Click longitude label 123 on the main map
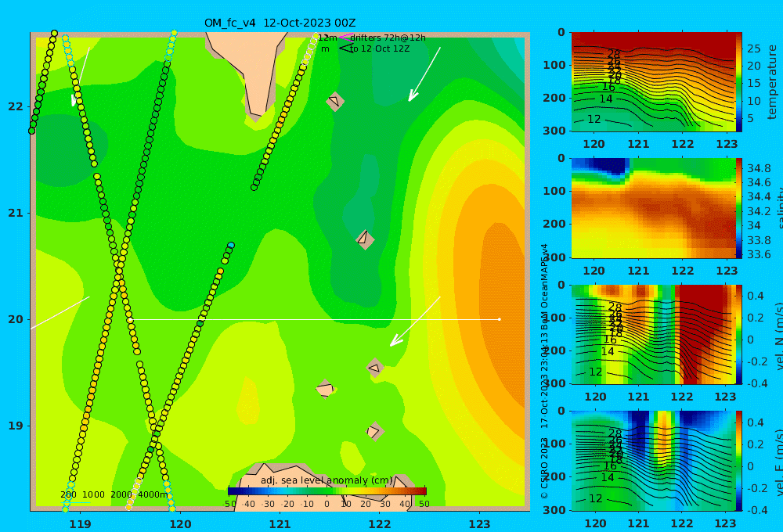Viewport: 783px width, 532px height. pos(480,524)
